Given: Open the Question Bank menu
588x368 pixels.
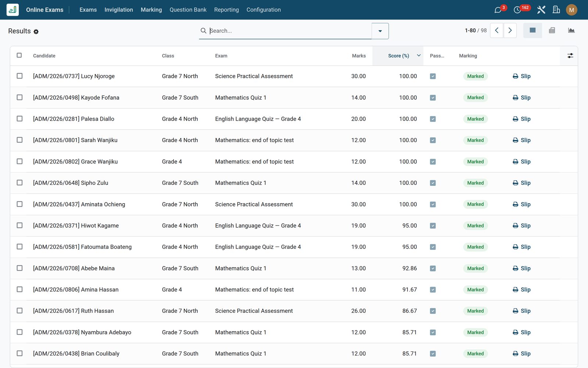Looking at the screenshot, I should 188,10.
